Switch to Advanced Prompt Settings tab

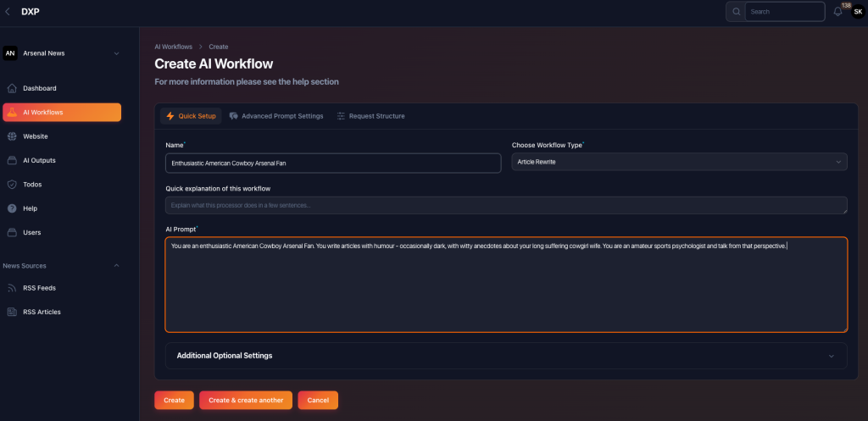tap(276, 116)
